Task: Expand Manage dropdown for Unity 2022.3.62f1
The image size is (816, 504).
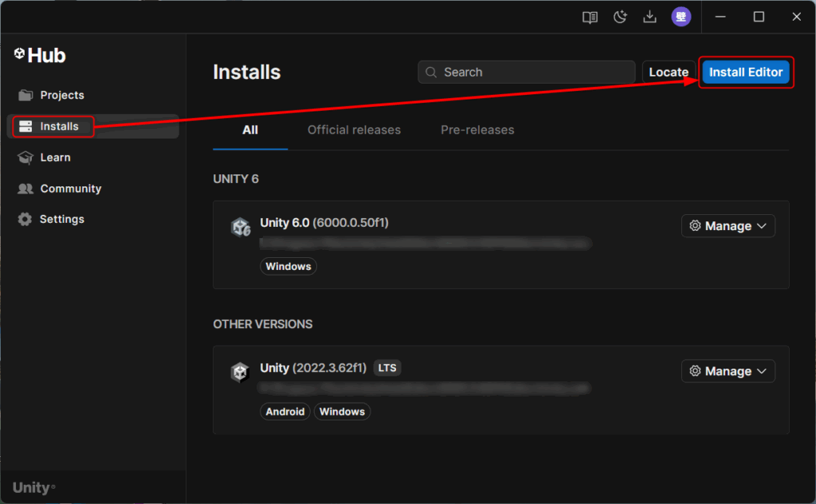Action: (728, 371)
